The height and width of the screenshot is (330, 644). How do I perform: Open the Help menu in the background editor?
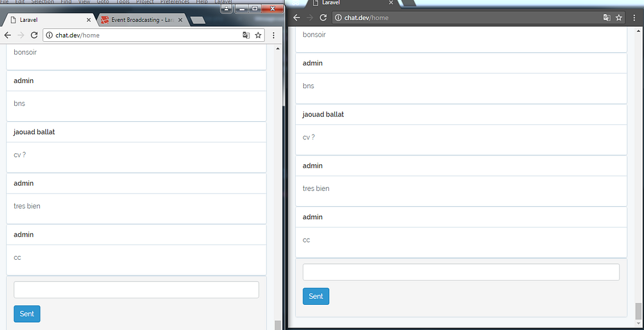(202, 2)
